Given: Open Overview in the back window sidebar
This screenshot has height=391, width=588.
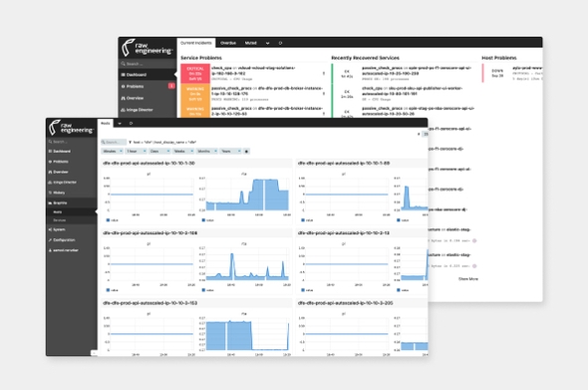Looking at the screenshot, I should tap(147, 98).
